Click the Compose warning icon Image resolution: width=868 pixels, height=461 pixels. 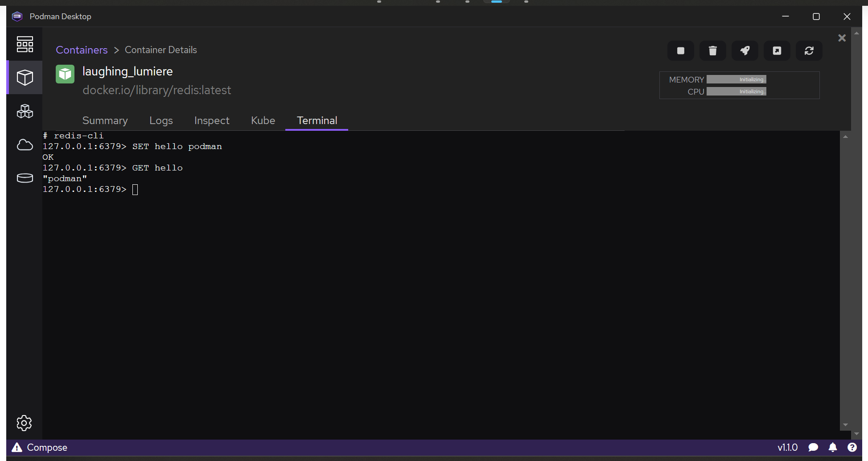(17, 447)
